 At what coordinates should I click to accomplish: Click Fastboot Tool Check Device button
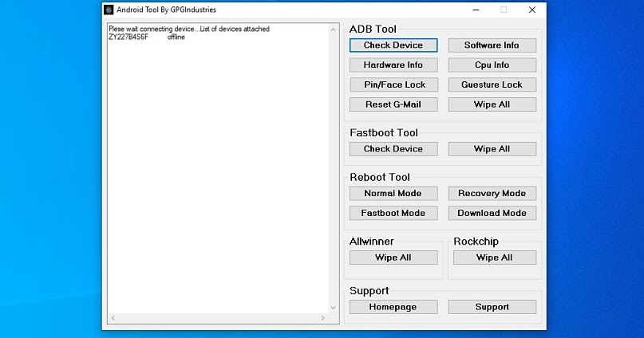tap(393, 149)
